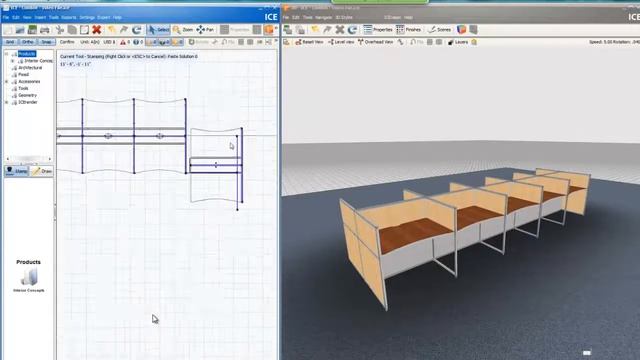Toggle the Ortho button
The width and height of the screenshot is (640, 360).
click(x=28, y=42)
